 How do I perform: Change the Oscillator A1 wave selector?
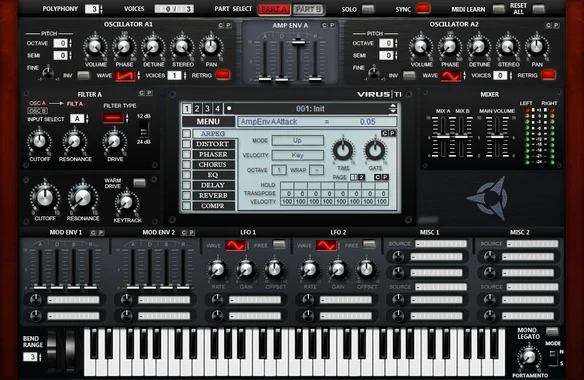click(x=126, y=76)
